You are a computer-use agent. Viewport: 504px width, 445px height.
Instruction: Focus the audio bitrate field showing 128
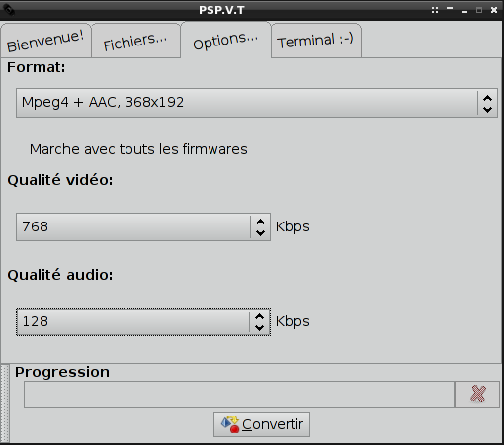click(x=133, y=321)
